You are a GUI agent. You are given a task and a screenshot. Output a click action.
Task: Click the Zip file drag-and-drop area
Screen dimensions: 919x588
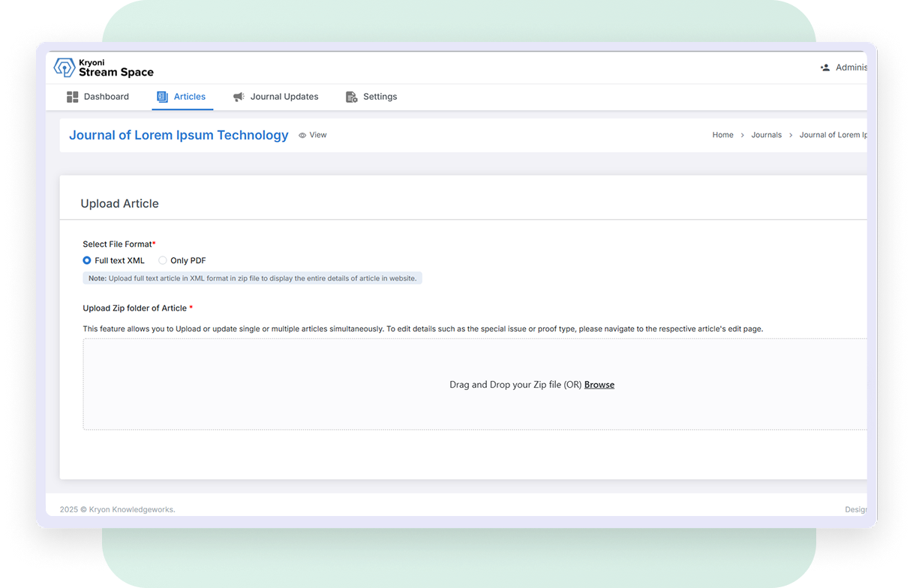tap(475, 384)
